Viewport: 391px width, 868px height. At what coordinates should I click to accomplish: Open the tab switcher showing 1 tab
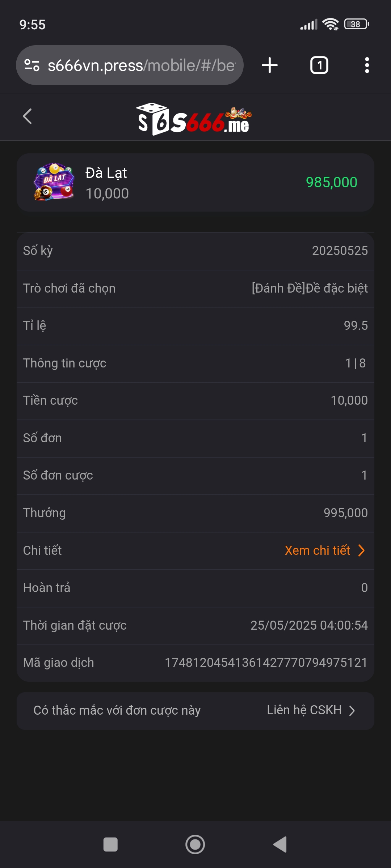pos(319,65)
